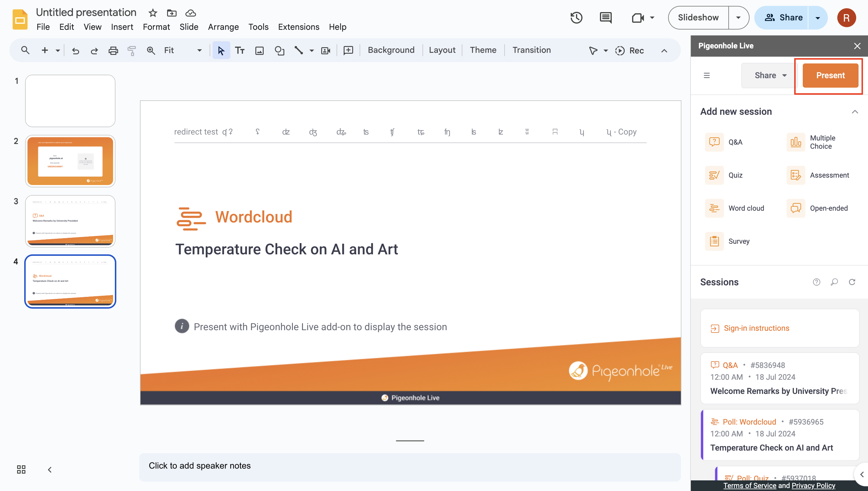Click the Sessions refresh icon
Screen dimensions: 868x491
coord(852,282)
